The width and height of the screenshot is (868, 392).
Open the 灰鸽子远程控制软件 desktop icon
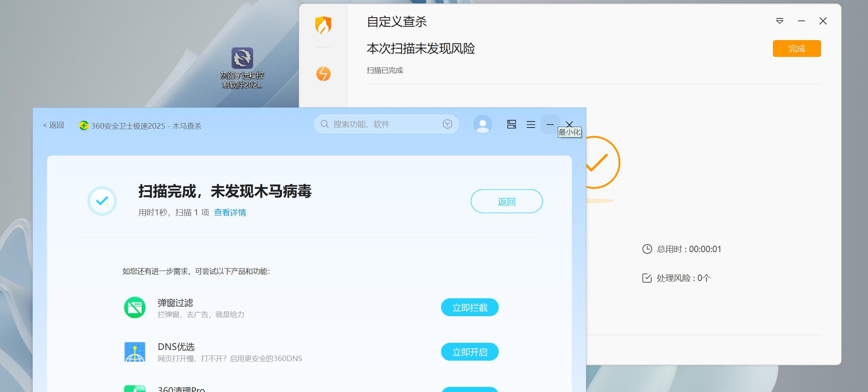pyautogui.click(x=242, y=59)
